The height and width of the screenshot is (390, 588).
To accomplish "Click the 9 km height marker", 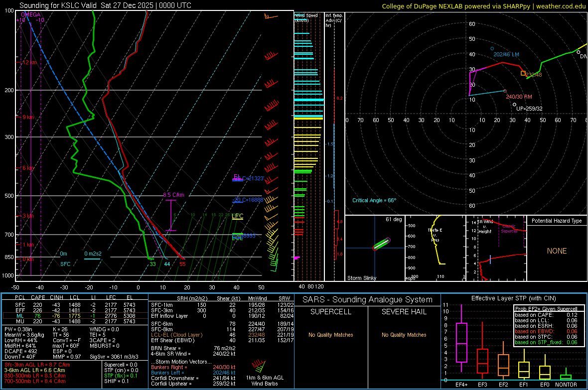I will [x=27, y=118].
